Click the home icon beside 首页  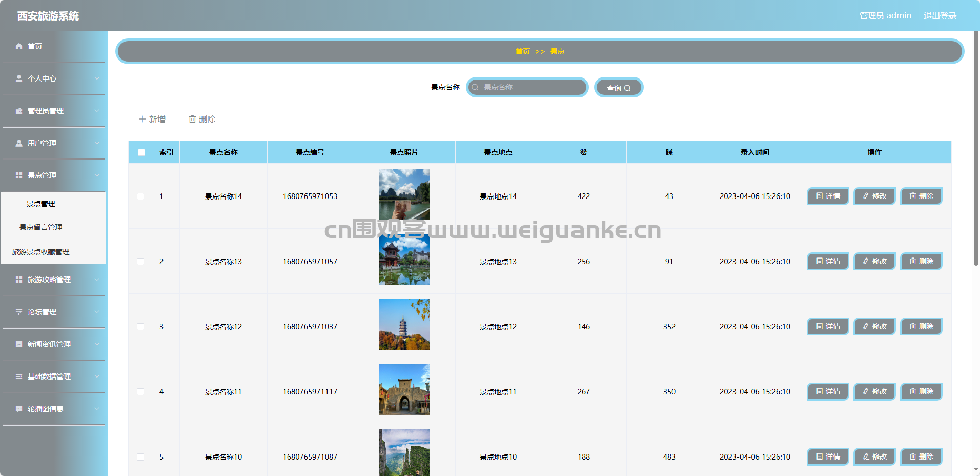click(x=19, y=46)
